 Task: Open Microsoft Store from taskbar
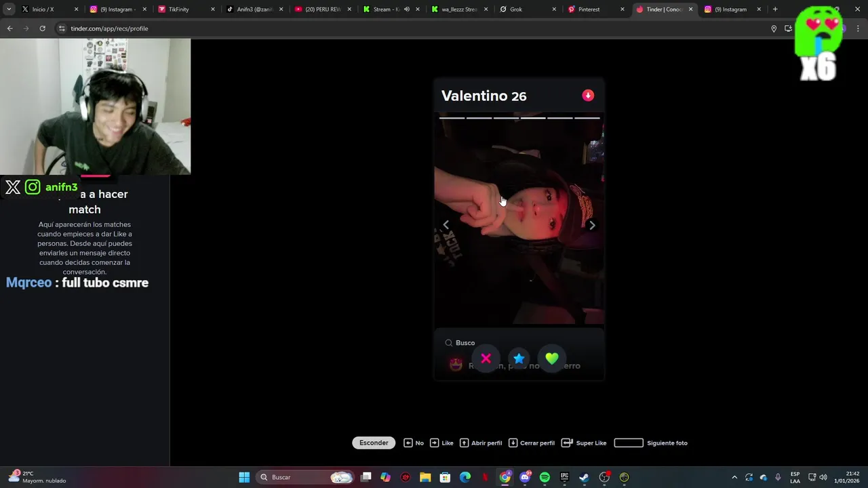pos(445,477)
